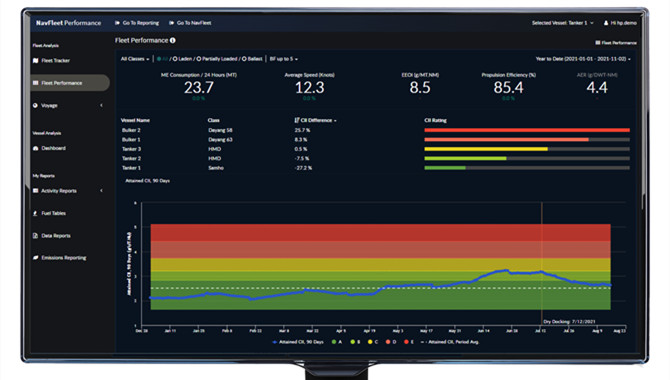Open the Data Reports document icon
Screen dimensions: 670x380
35,236
